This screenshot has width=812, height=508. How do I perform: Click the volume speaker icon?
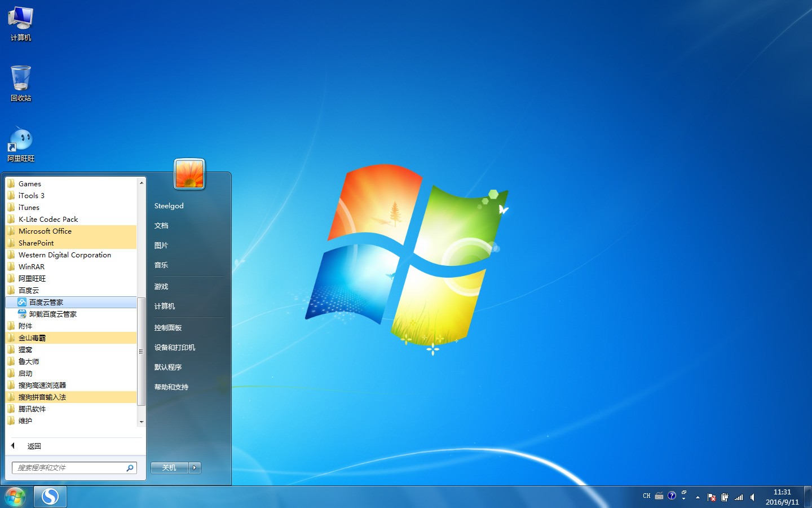click(752, 497)
